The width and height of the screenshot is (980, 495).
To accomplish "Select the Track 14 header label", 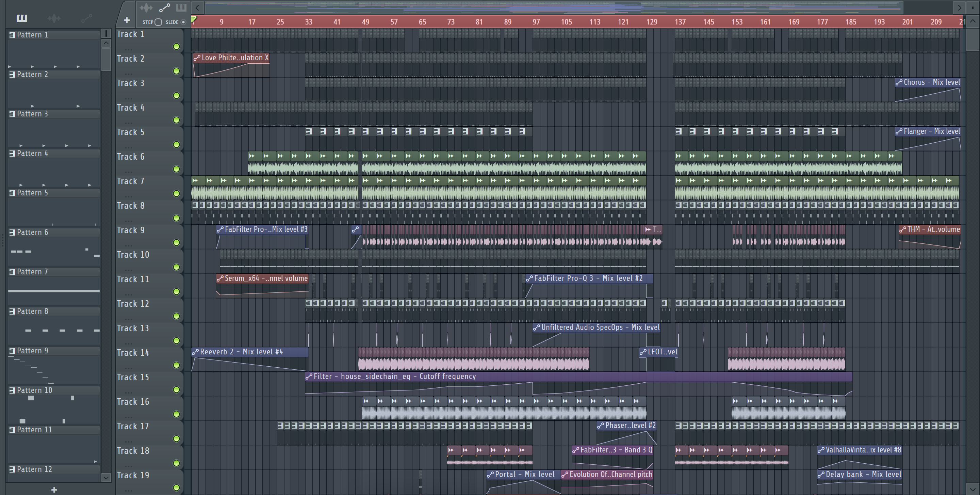I will click(x=133, y=353).
